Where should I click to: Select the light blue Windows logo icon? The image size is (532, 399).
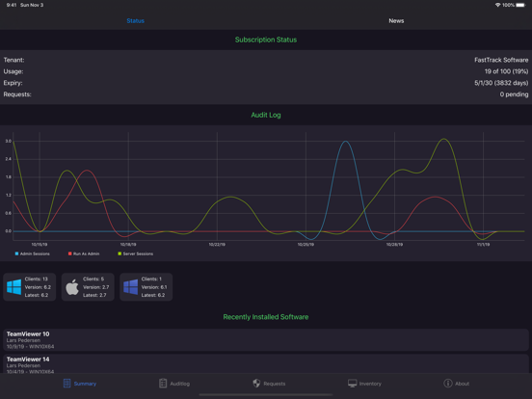click(13, 287)
